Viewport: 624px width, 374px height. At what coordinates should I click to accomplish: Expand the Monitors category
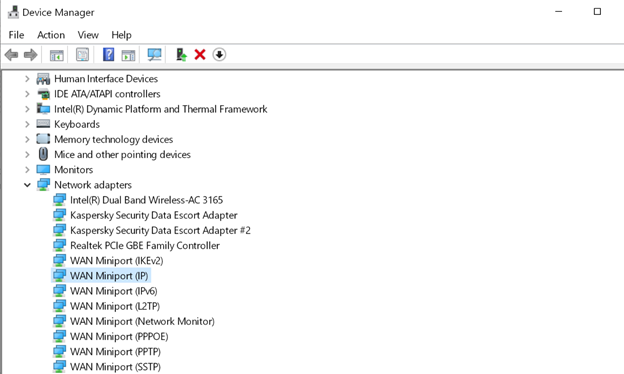pos(27,169)
